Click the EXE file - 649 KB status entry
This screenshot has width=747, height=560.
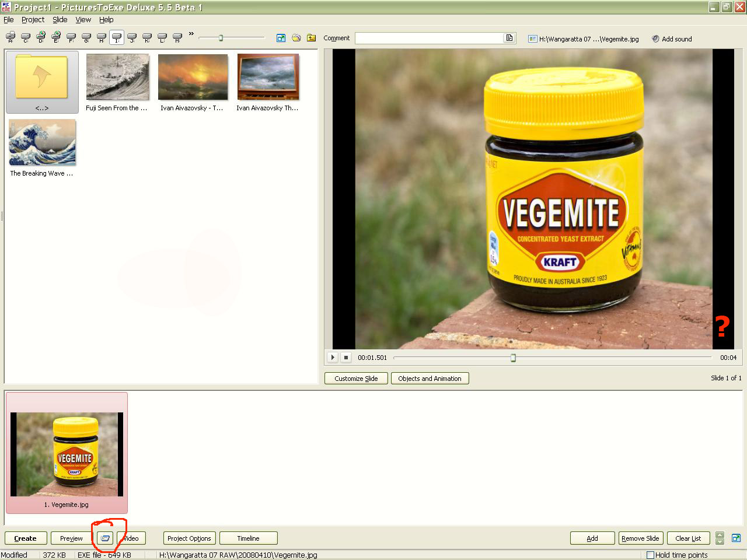(x=104, y=555)
